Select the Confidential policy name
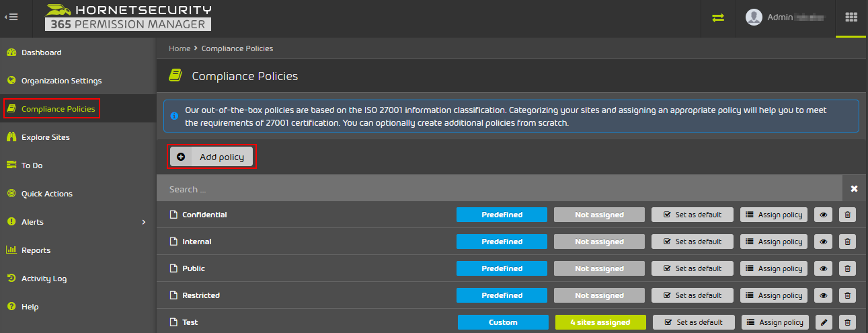 (x=204, y=215)
